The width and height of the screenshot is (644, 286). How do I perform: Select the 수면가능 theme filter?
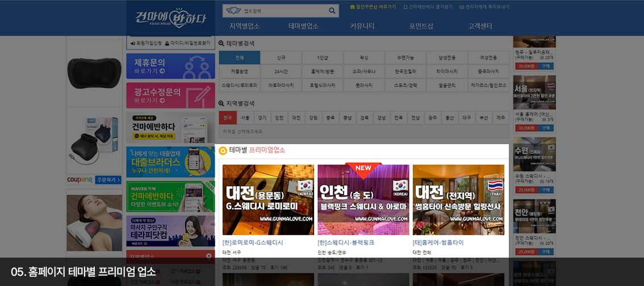click(x=406, y=58)
